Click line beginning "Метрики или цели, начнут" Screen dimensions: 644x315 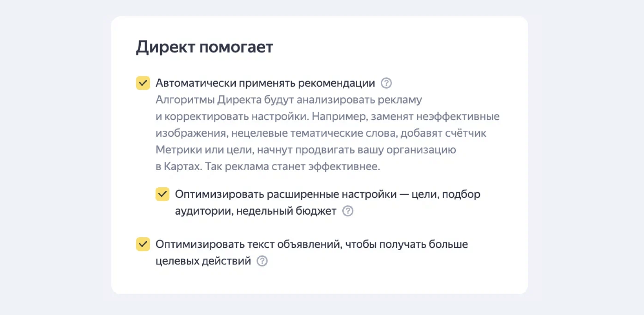coord(306,150)
